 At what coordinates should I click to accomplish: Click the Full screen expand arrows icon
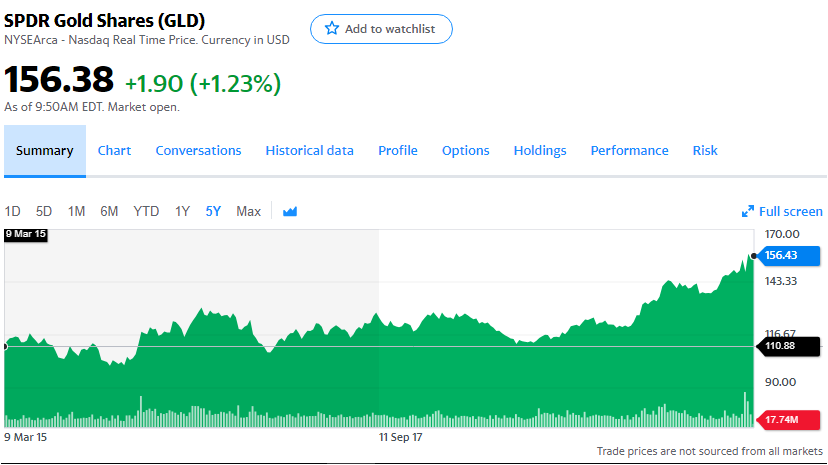(x=748, y=212)
